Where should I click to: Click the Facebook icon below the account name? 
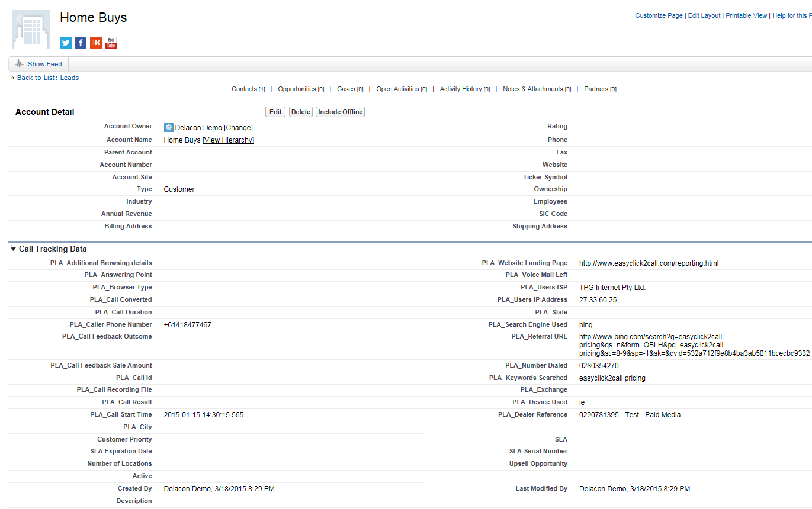(x=80, y=42)
